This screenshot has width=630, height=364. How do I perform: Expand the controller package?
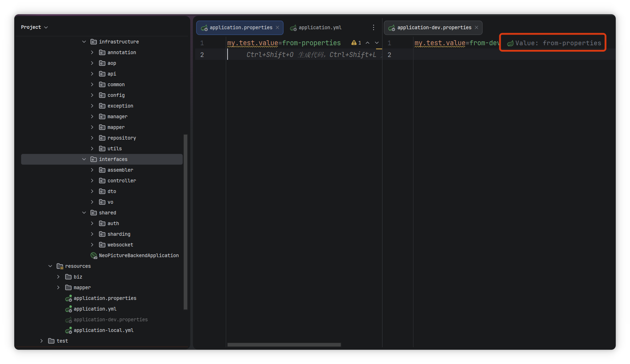[92, 181]
